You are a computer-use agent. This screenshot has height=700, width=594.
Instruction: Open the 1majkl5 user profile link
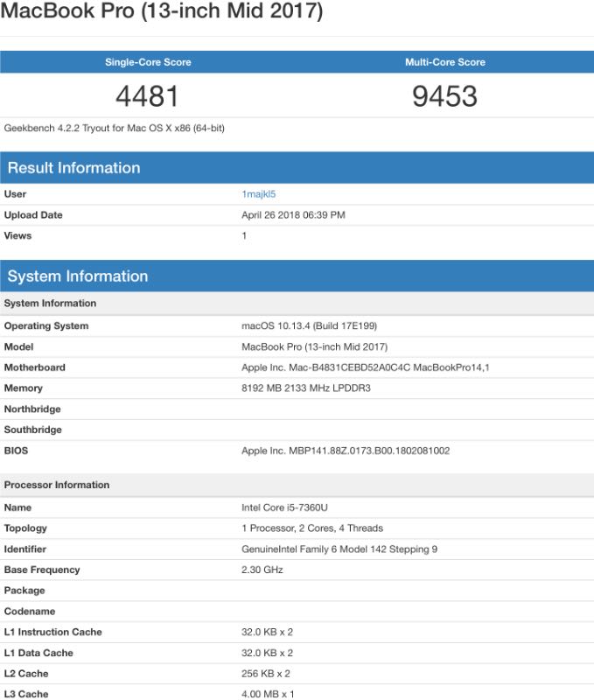coord(259,194)
